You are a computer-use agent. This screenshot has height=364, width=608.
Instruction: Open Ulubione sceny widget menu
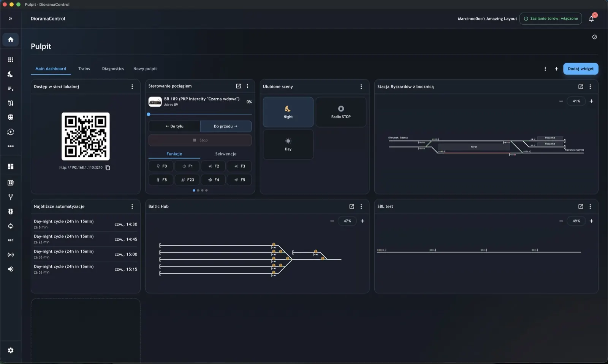tap(361, 87)
